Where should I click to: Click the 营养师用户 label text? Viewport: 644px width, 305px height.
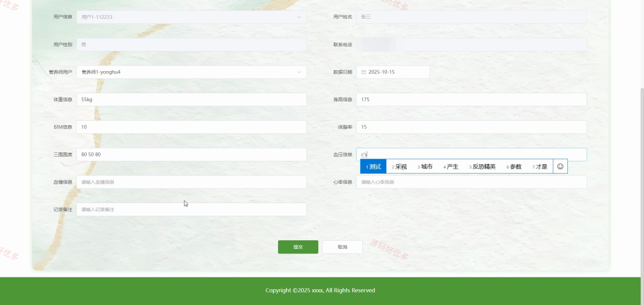tap(61, 72)
